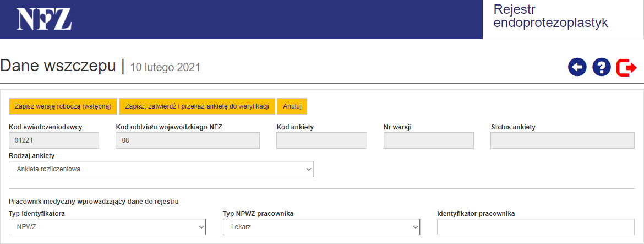Click 'Kod oddziału wojewódzkiego NFZ' field with 08

point(187,141)
